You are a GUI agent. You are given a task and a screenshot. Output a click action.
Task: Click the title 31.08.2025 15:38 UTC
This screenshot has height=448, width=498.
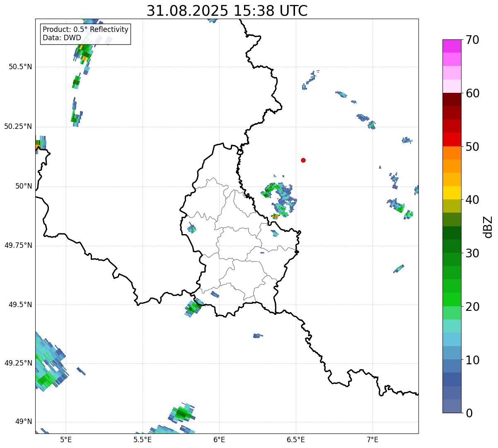tap(227, 11)
